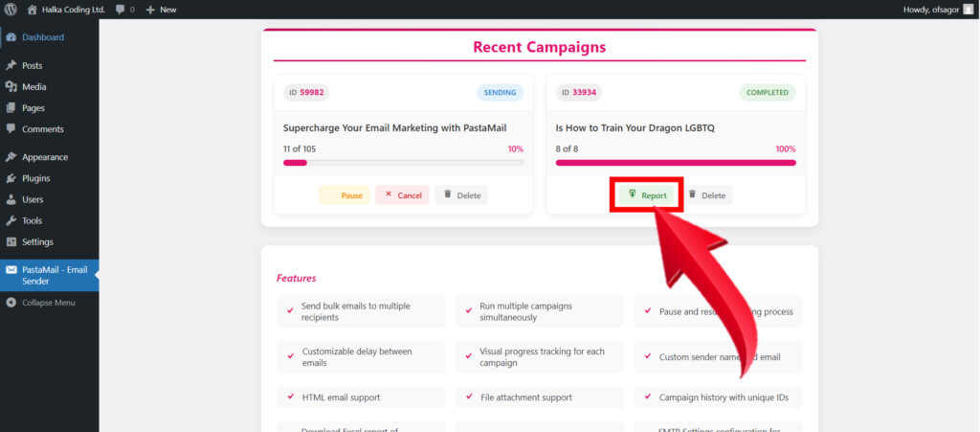Click the Appearance paintbrush icon
980x432 pixels.
[11, 157]
